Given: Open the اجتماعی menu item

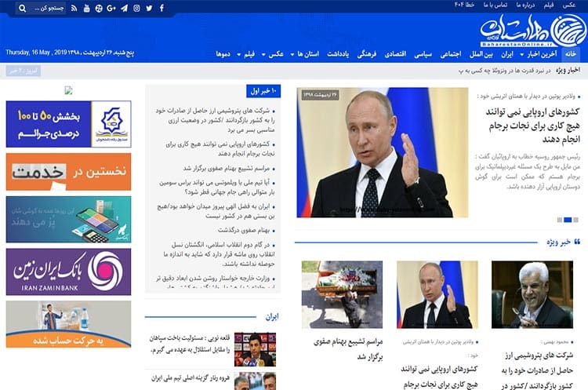Looking at the screenshot, I should click(x=450, y=54).
